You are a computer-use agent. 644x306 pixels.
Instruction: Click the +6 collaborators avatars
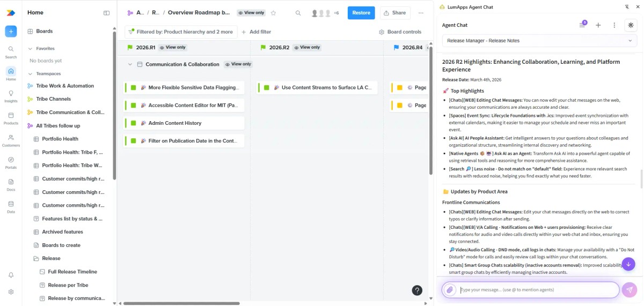[325, 13]
